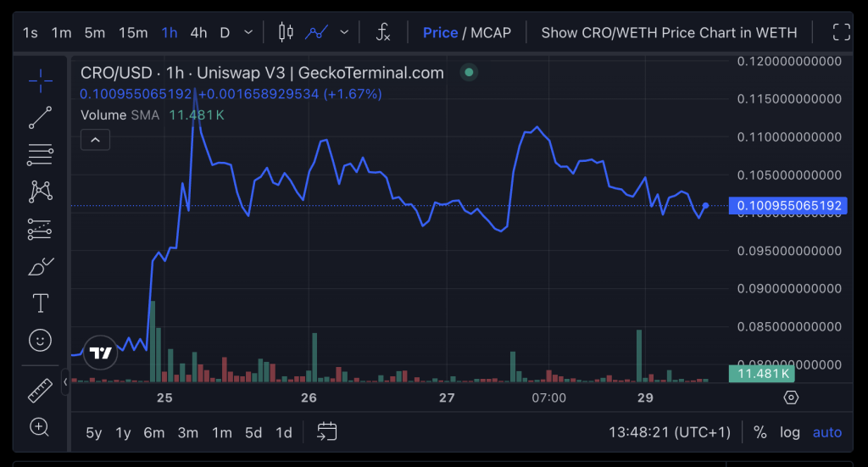Viewport: 868px width, 467px height.
Task: Show CRO/WETH Price Chart in WETH
Action: point(670,33)
